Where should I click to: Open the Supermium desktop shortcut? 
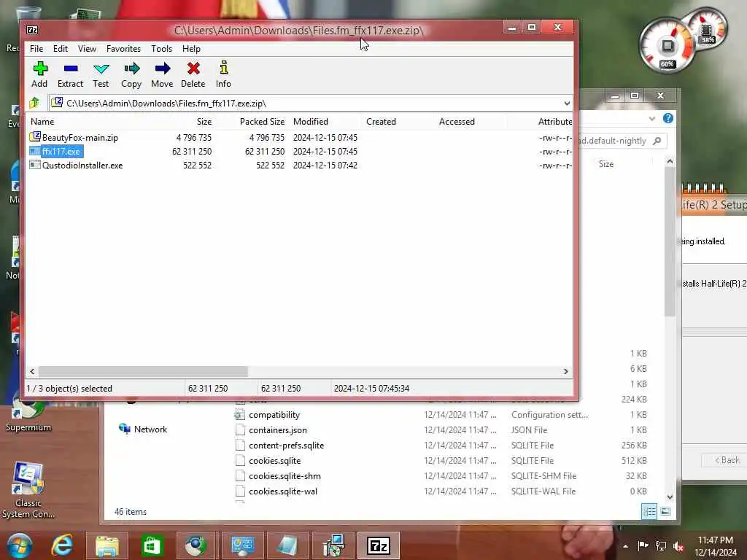(28, 413)
